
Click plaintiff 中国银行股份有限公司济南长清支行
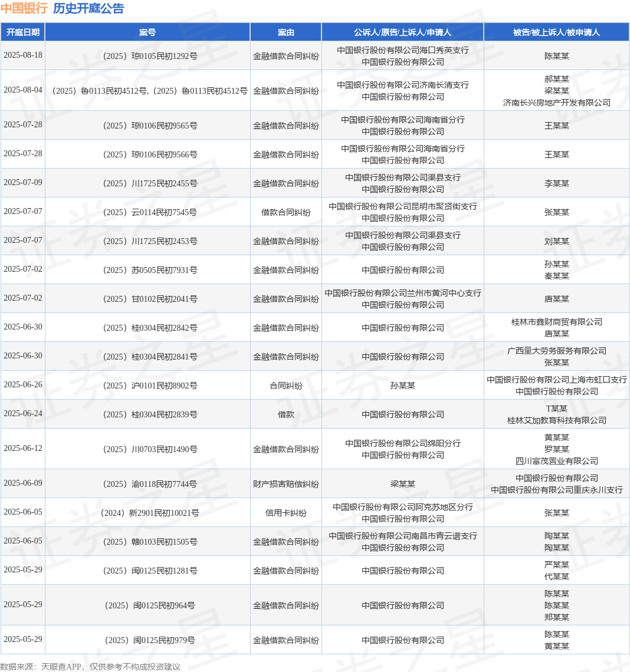[403, 85]
